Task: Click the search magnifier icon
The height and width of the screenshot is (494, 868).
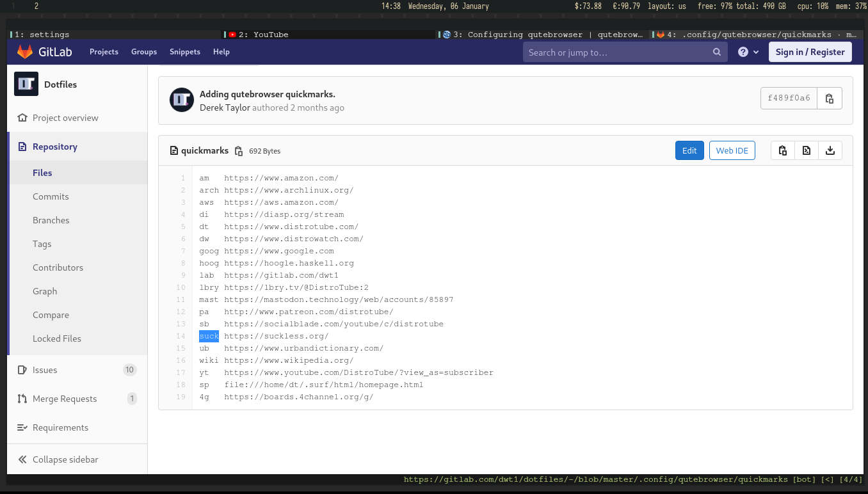Action: click(x=717, y=52)
